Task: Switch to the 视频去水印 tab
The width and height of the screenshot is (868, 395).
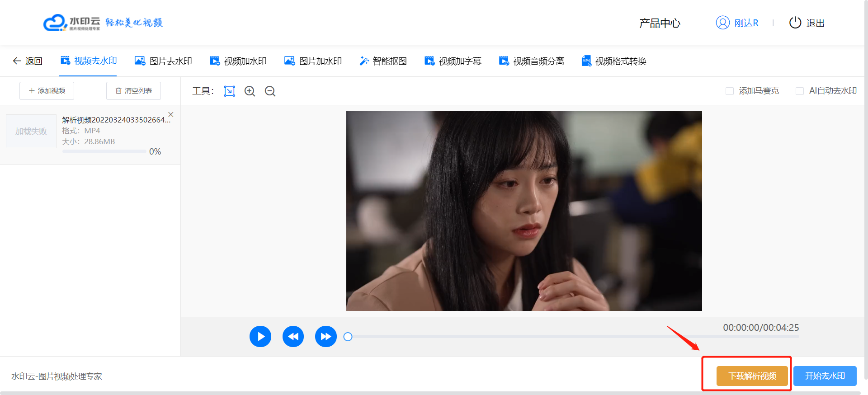Action: (89, 61)
